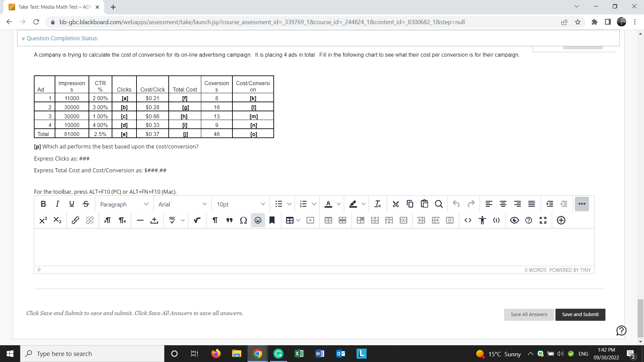Click the Superscript toggle button
644x362 pixels.
pos(43,220)
